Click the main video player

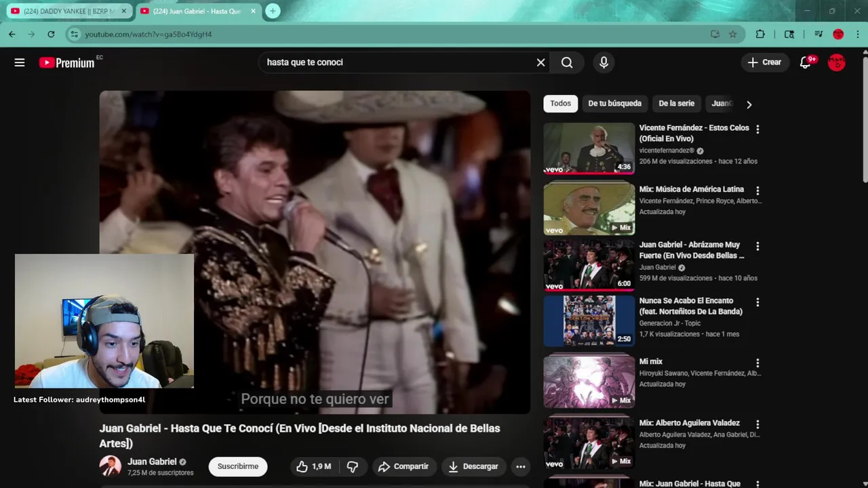pyautogui.click(x=315, y=252)
